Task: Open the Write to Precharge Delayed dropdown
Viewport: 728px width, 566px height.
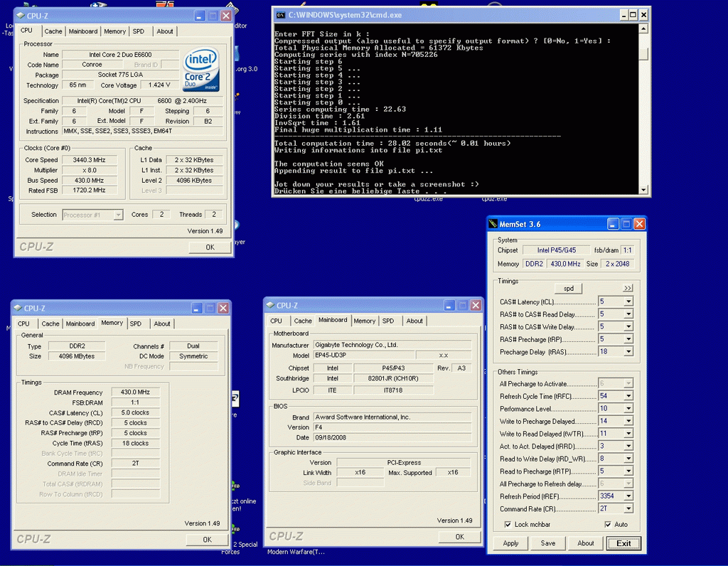Action: tap(628, 421)
